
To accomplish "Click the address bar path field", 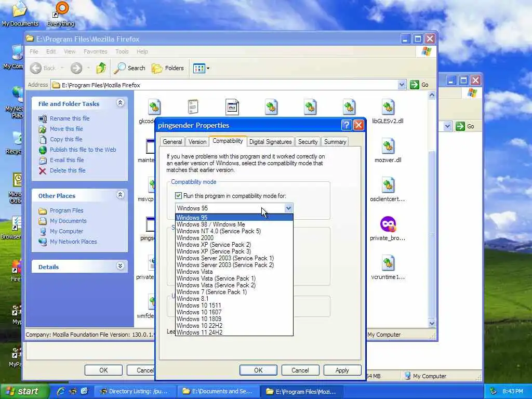I will (224, 85).
